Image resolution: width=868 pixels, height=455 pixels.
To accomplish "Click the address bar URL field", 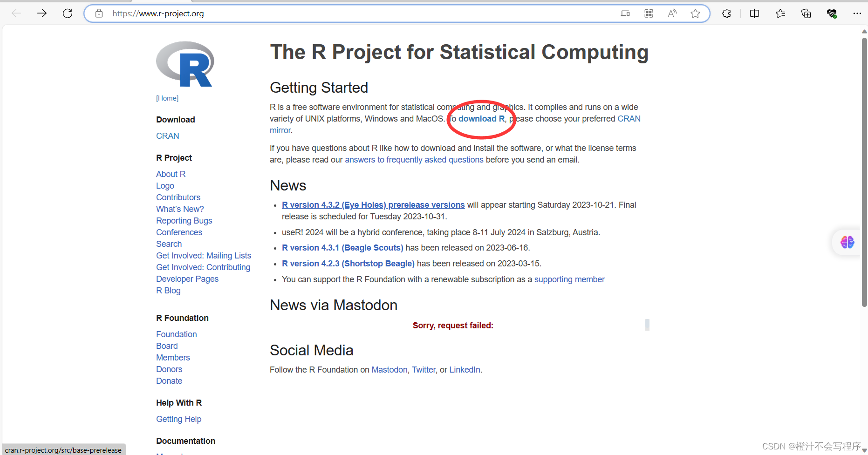I will click(x=363, y=14).
